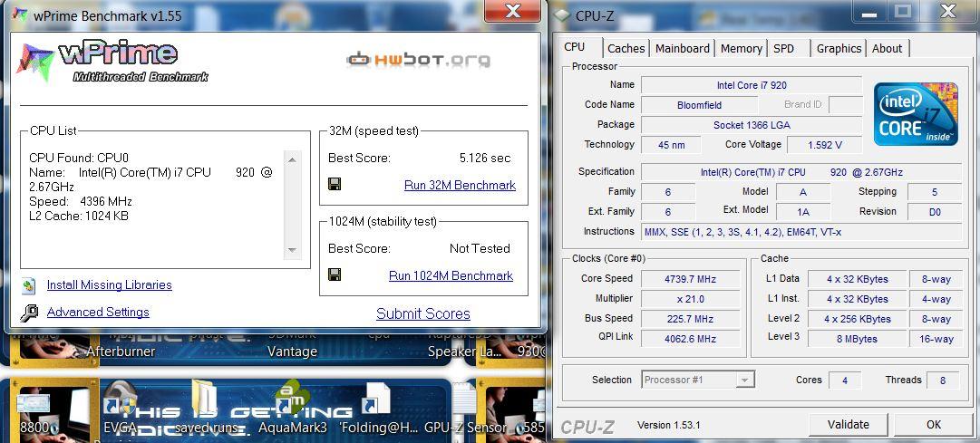Click the floppy save icon for 32M score
The image size is (980, 443).
pyautogui.click(x=335, y=184)
